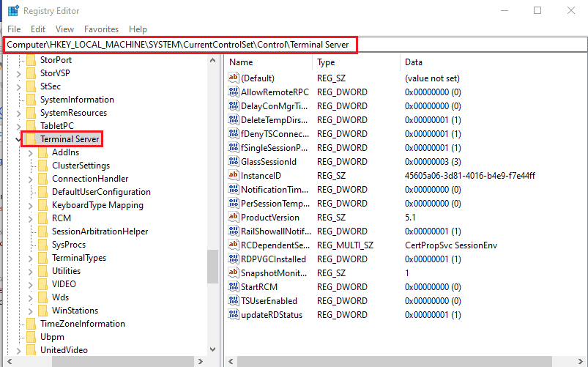Click values pane horizontal scroll left arrow
Image resolution: width=588 pixels, height=367 pixels.
click(x=231, y=362)
